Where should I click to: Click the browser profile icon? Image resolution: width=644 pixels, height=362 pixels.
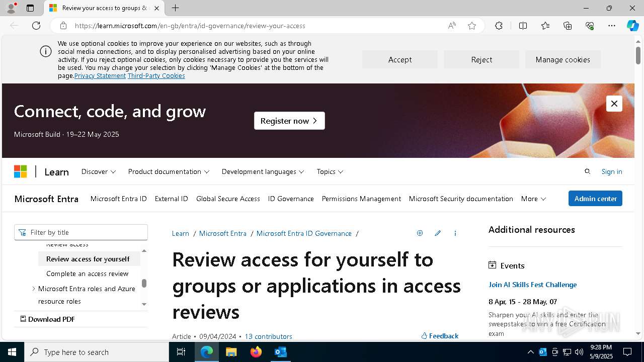(11, 8)
